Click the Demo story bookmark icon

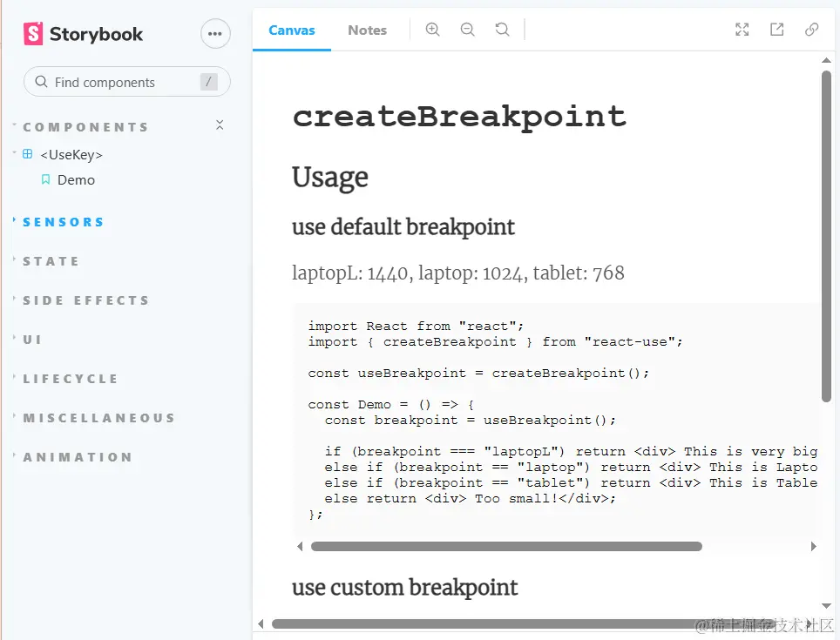pos(46,179)
